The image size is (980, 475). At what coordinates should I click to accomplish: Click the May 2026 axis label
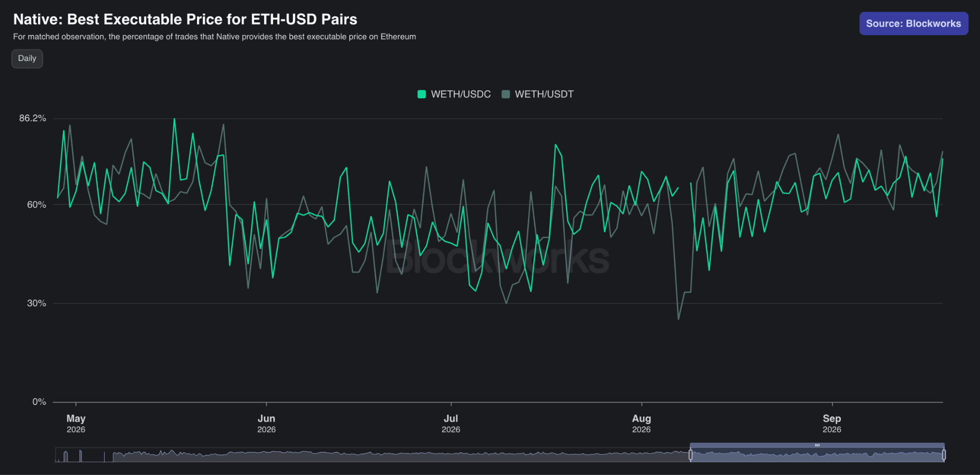[x=76, y=423]
